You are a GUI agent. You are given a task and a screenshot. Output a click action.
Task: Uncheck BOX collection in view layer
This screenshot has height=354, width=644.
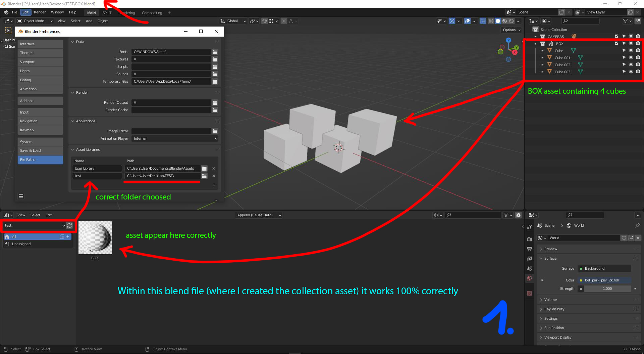[616, 44]
